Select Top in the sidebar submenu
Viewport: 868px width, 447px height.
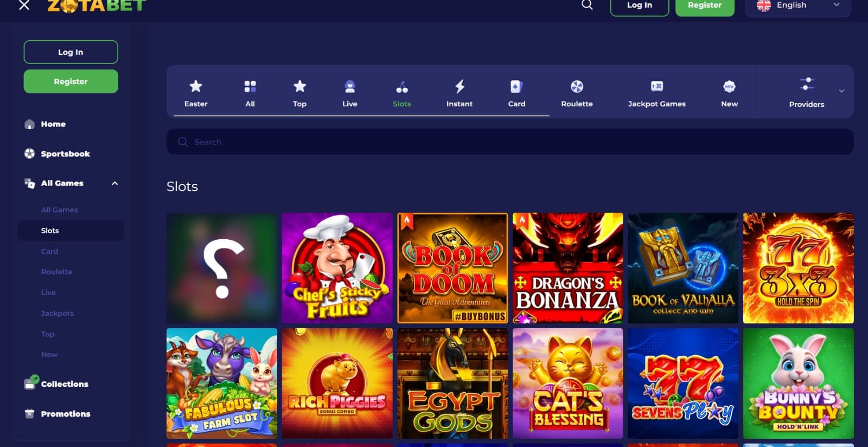point(48,334)
